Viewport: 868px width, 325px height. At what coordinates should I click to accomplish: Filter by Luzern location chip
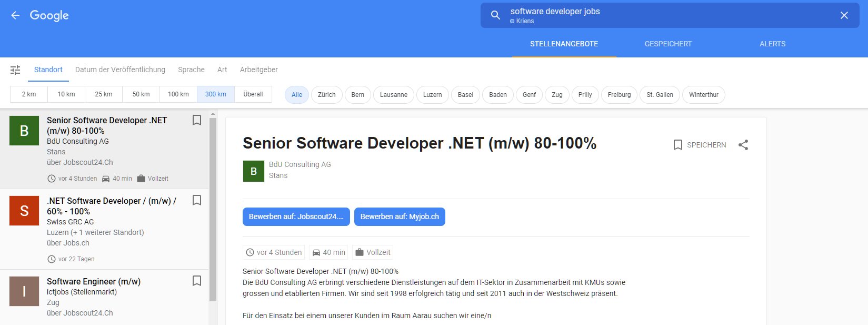[x=433, y=95]
